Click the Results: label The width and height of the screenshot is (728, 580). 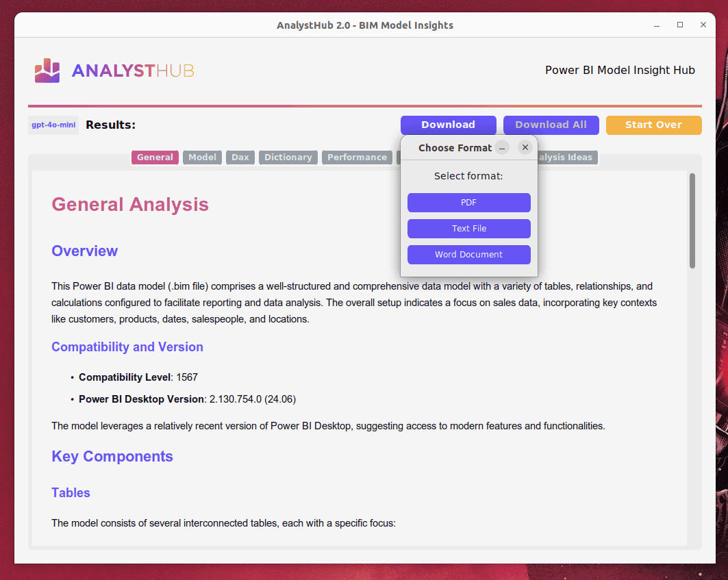coord(110,125)
